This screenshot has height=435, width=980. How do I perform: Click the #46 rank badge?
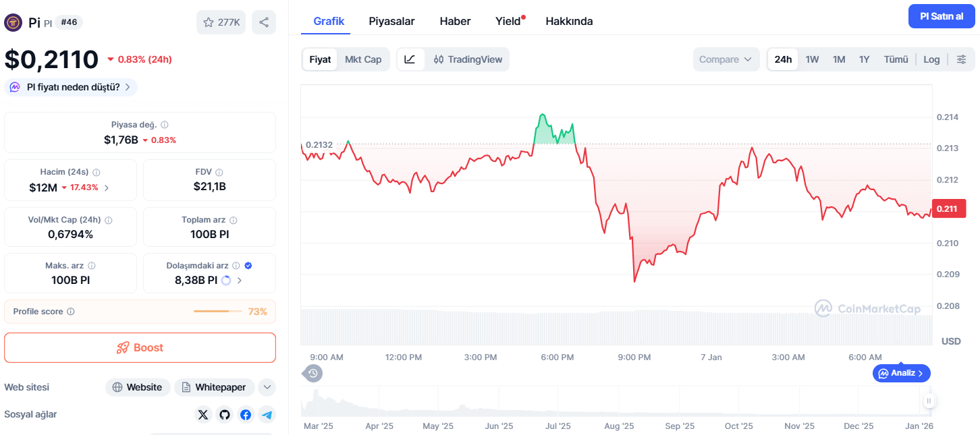(68, 22)
